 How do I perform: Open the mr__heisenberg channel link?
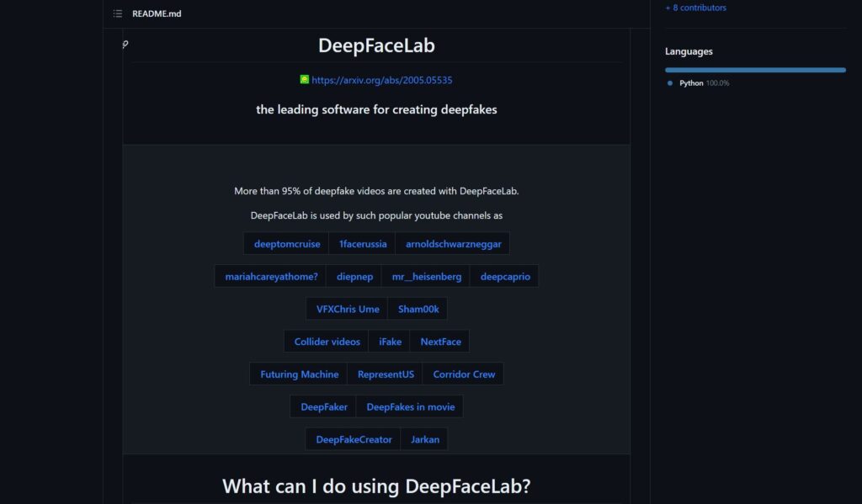(426, 277)
